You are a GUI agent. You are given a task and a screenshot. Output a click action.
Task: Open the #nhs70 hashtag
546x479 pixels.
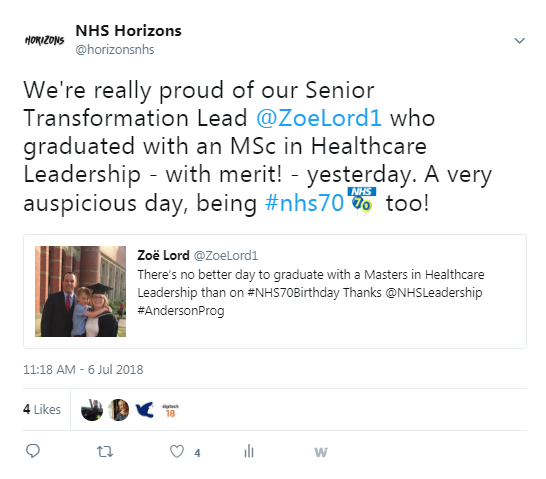coord(304,203)
